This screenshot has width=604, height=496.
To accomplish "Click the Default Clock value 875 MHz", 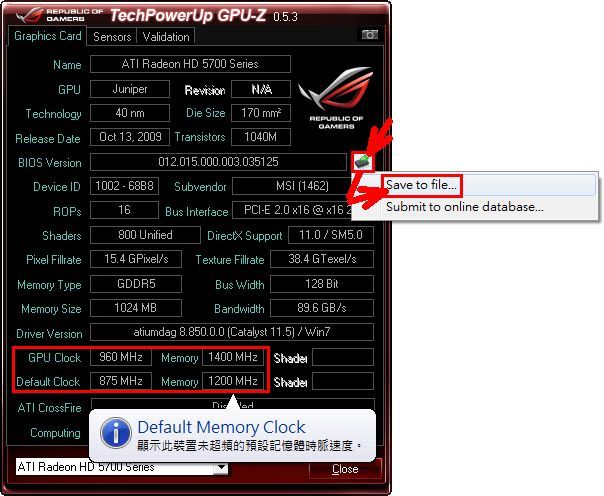I will coord(121,381).
